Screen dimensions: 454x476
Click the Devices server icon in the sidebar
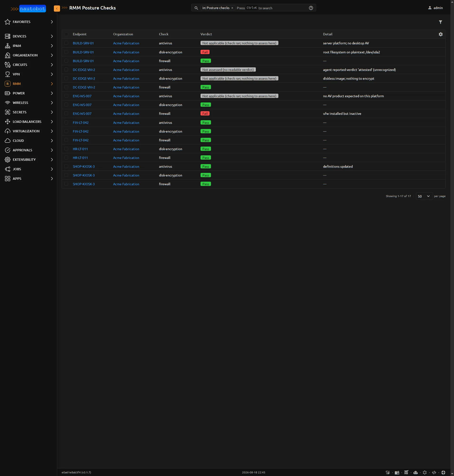coord(8,36)
